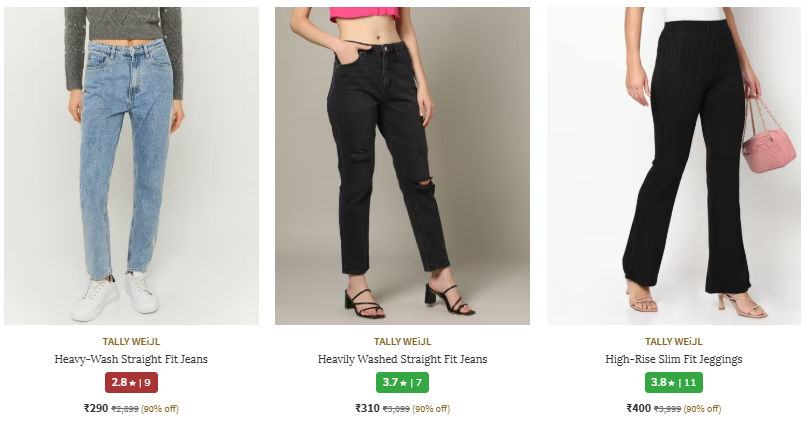Open the black ripped jeans product image
807x425 pixels.
click(402, 165)
